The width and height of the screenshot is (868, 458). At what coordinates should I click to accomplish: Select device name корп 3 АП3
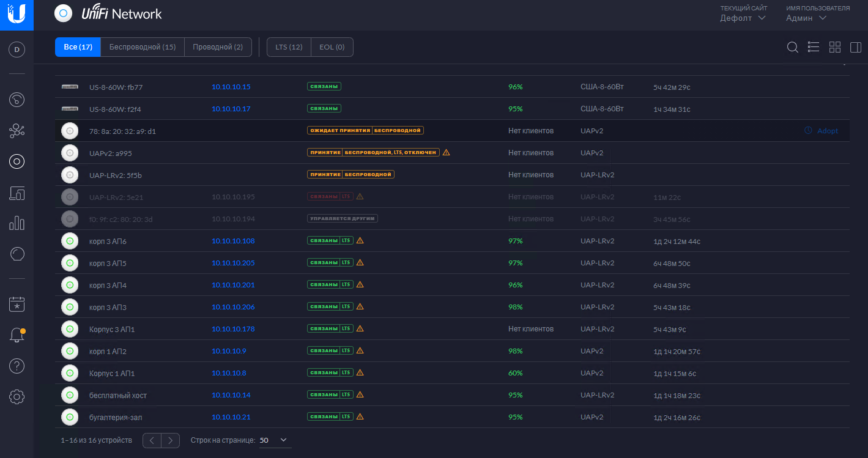tap(108, 308)
